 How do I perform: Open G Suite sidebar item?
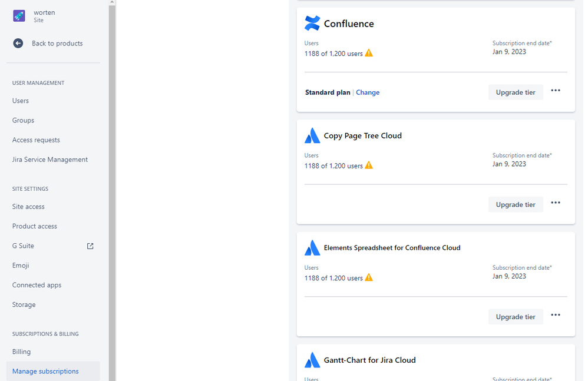point(53,246)
